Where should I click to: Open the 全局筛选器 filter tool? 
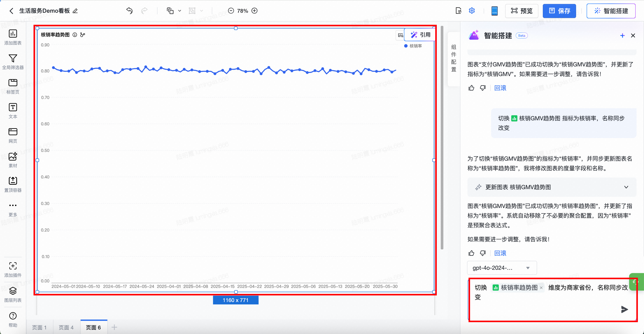click(x=13, y=58)
